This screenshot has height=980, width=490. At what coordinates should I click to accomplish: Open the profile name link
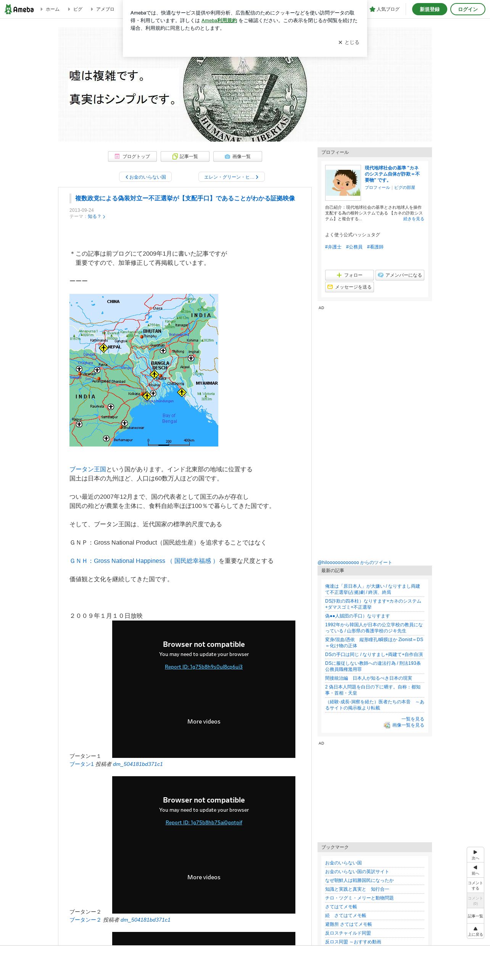(x=392, y=174)
